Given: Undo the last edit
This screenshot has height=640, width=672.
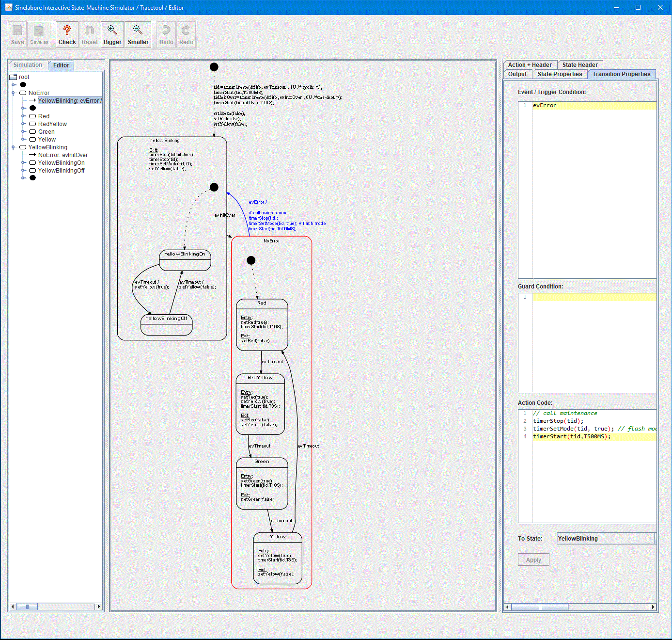Looking at the screenshot, I should (x=166, y=34).
